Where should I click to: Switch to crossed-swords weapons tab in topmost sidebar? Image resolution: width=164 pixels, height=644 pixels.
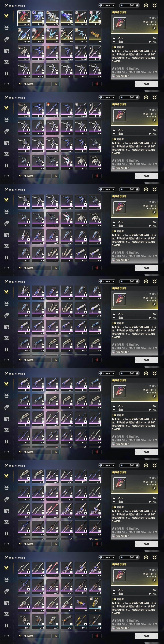[x=7, y=16]
